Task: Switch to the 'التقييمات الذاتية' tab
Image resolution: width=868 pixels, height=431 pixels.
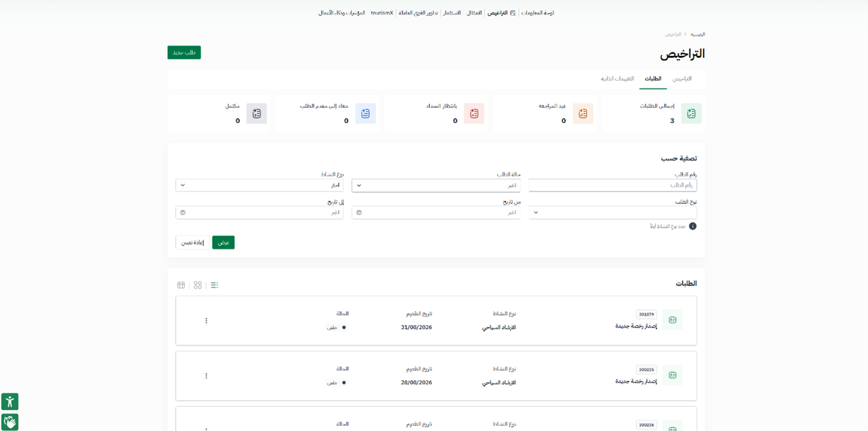Action: point(617,79)
